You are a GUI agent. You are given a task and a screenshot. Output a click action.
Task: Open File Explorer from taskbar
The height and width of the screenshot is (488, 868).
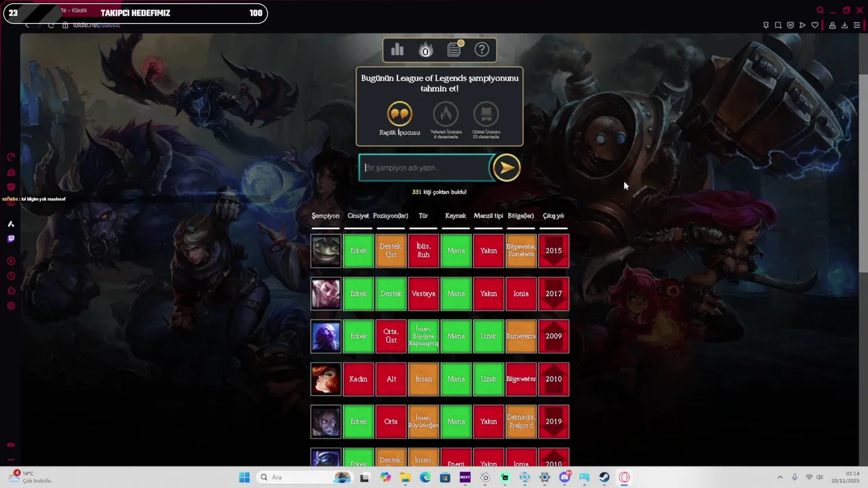405,477
